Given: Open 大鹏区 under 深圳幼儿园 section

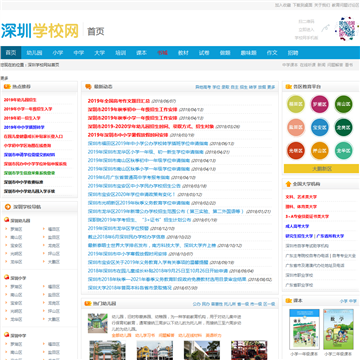Looking at the screenshot, I should point(54,262).
